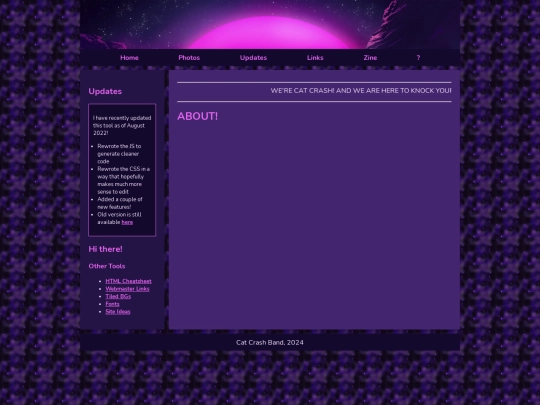
Task: Select the ABOUT! heading
Action: tap(197, 116)
